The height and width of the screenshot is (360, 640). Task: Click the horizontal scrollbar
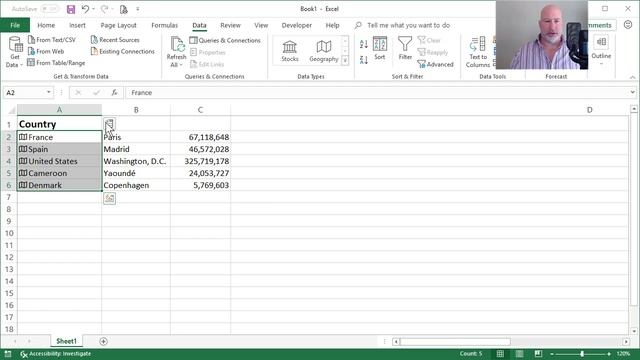pos(455,342)
